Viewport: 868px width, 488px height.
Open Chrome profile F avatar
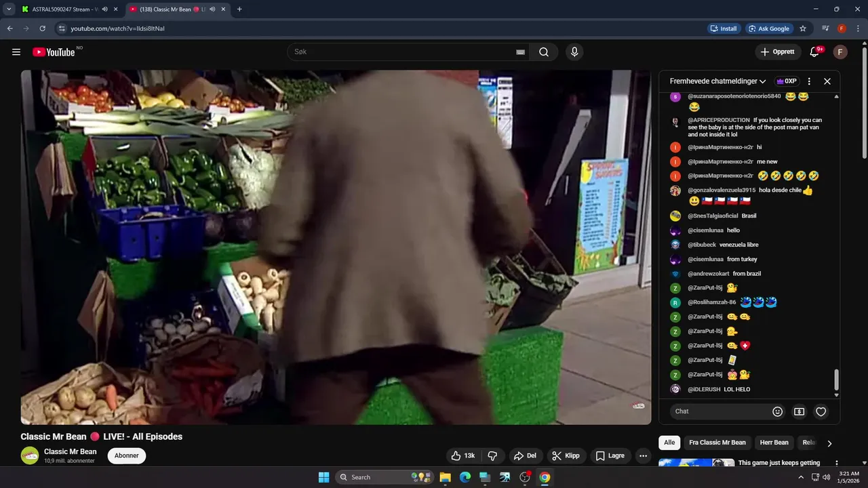842,28
